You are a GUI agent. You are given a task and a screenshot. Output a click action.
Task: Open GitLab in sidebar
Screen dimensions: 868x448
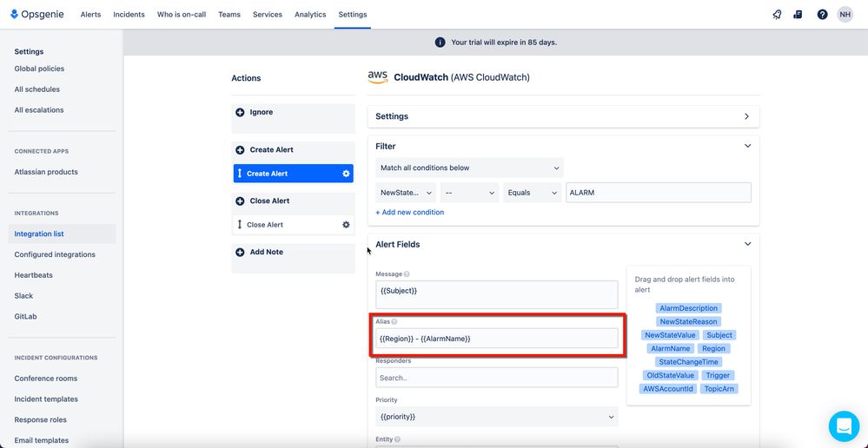(27, 316)
